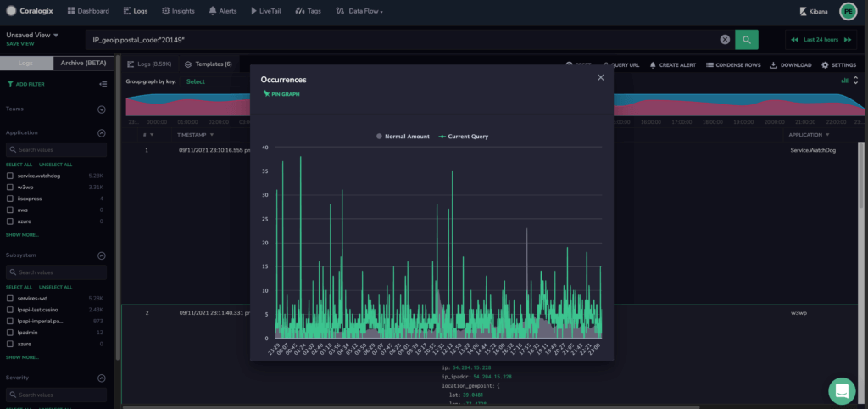
Task: Select the Templates (6) tab
Action: pos(209,64)
